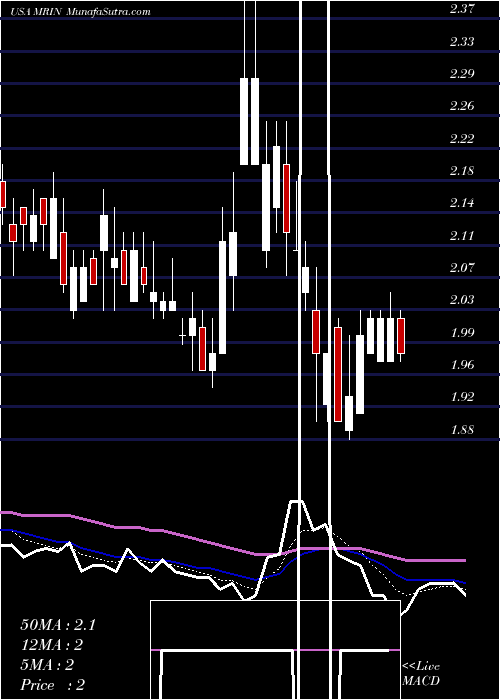Click the USA MRIN MunafaSutra.com title

[79, 12]
